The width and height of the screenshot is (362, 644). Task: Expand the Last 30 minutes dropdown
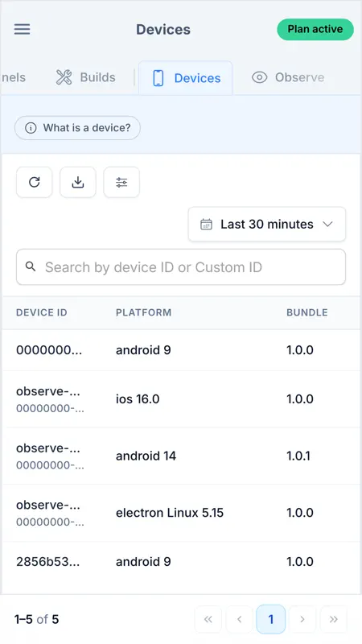[267, 225]
